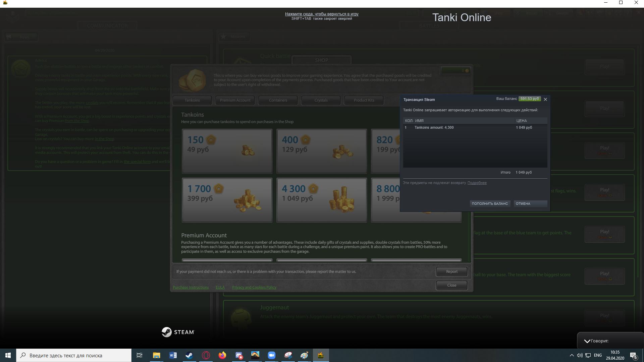644x362 pixels.
Task: Open the News section in the game lobby
Action: pos(21,37)
